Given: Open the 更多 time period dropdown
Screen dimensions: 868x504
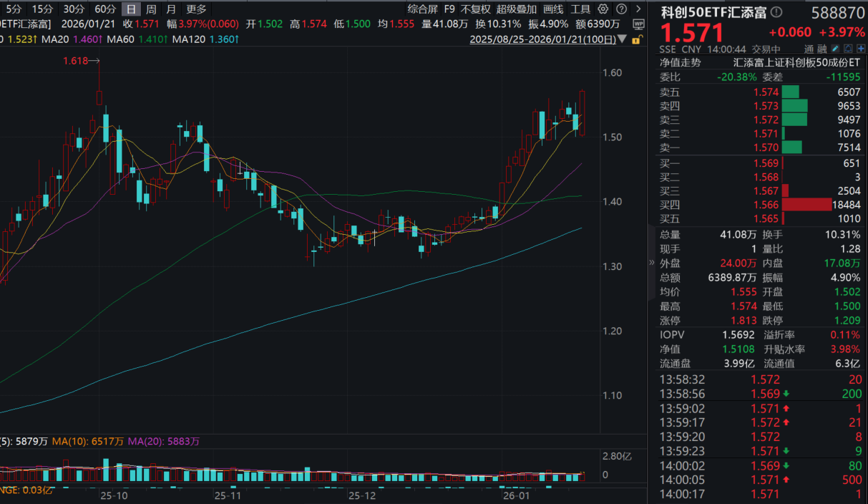Looking at the screenshot, I should pyautogui.click(x=196, y=9).
